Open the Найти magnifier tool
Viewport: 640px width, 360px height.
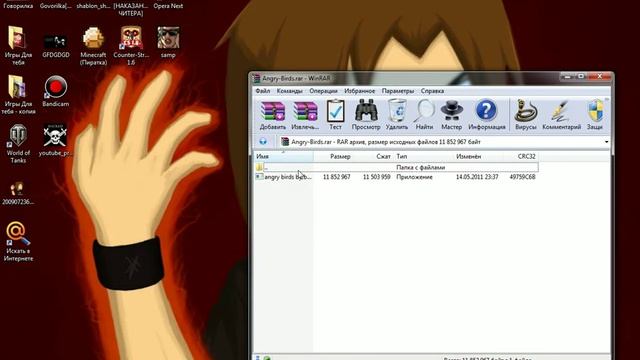[x=424, y=115]
